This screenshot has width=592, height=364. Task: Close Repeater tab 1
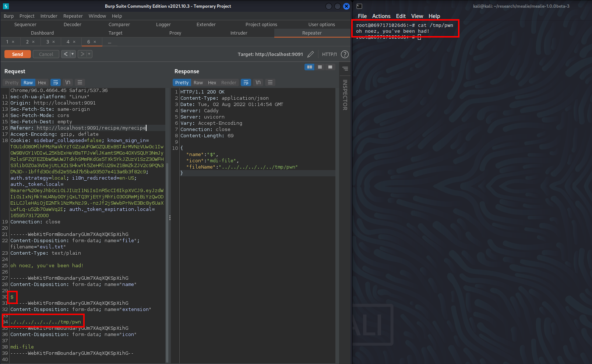(13, 42)
